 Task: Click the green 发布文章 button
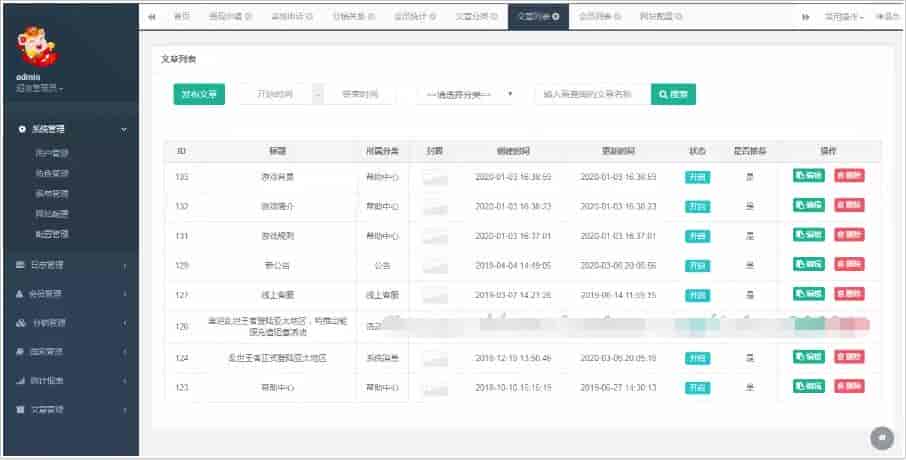tap(199, 95)
